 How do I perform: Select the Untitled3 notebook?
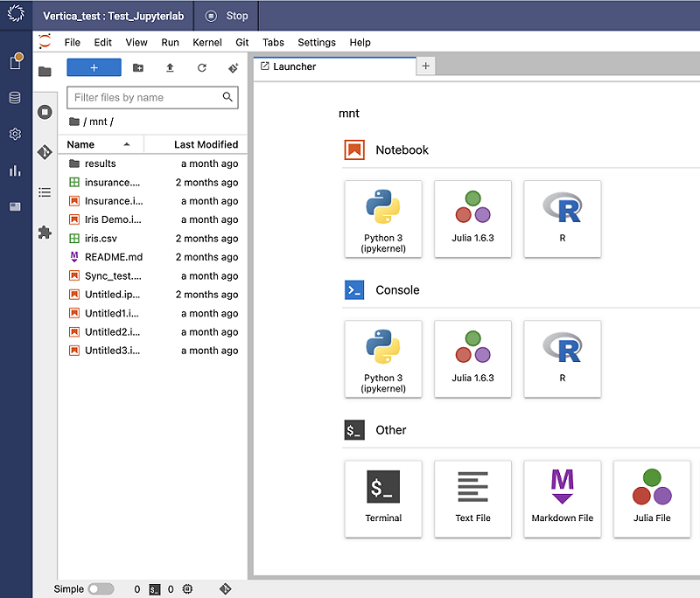click(x=153, y=351)
